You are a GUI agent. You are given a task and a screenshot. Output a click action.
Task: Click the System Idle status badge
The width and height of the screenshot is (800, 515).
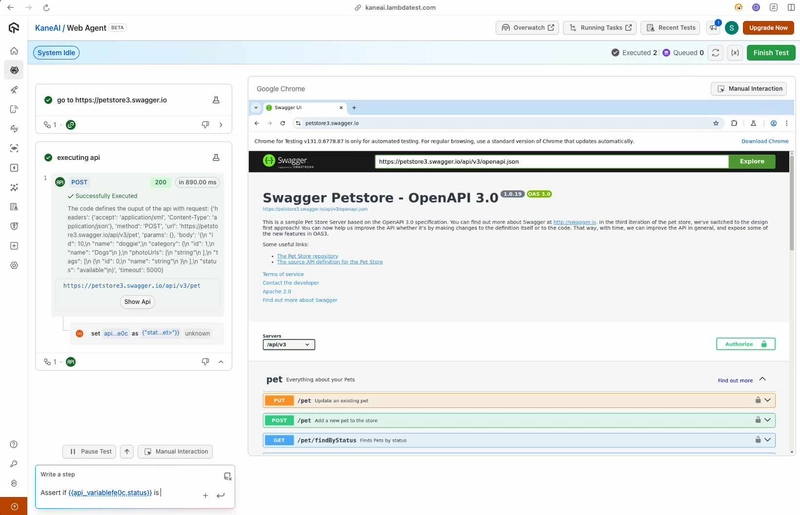coord(56,53)
